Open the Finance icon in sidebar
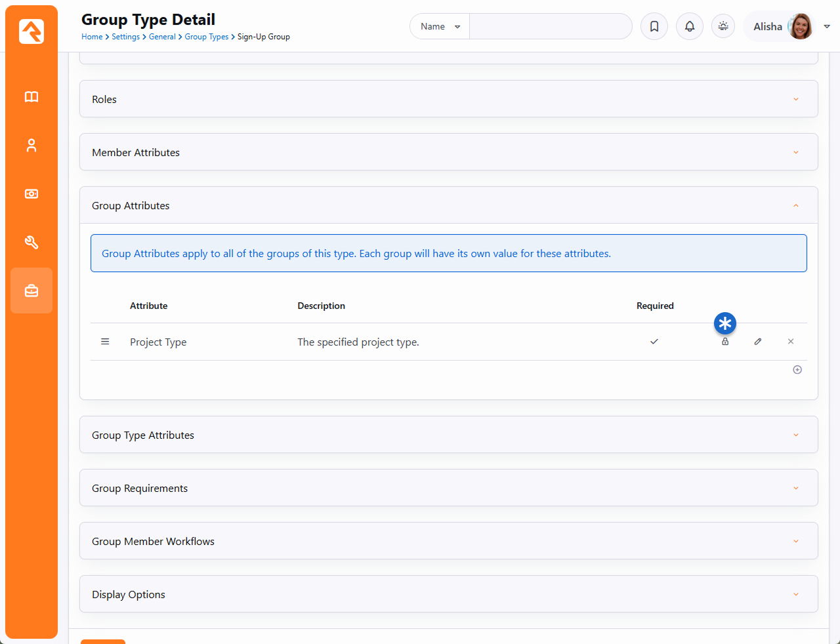 click(x=31, y=194)
